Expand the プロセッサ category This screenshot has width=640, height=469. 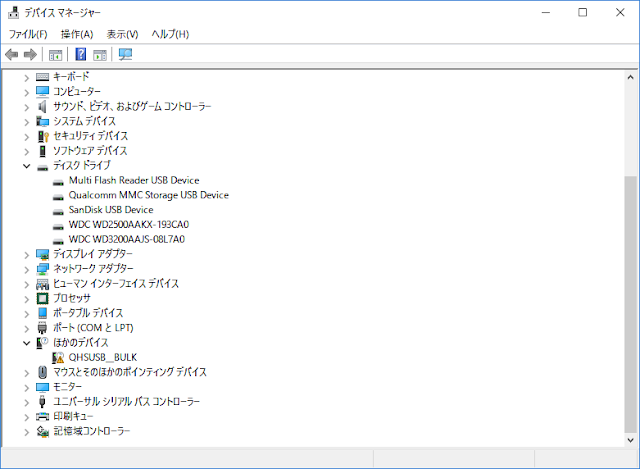click(x=27, y=299)
